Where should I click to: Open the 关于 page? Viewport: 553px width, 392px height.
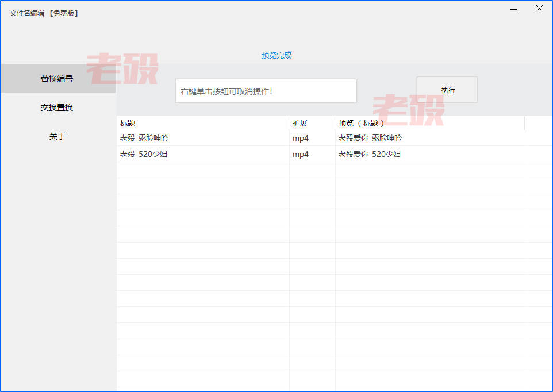click(x=58, y=136)
